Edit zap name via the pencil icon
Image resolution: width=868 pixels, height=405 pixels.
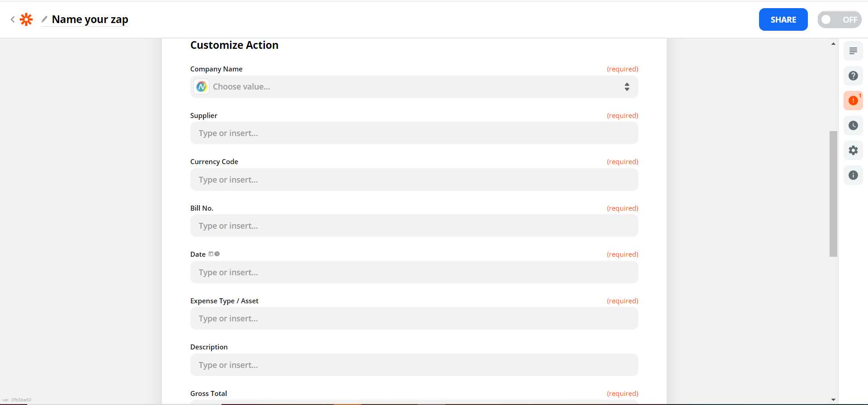coord(44,19)
